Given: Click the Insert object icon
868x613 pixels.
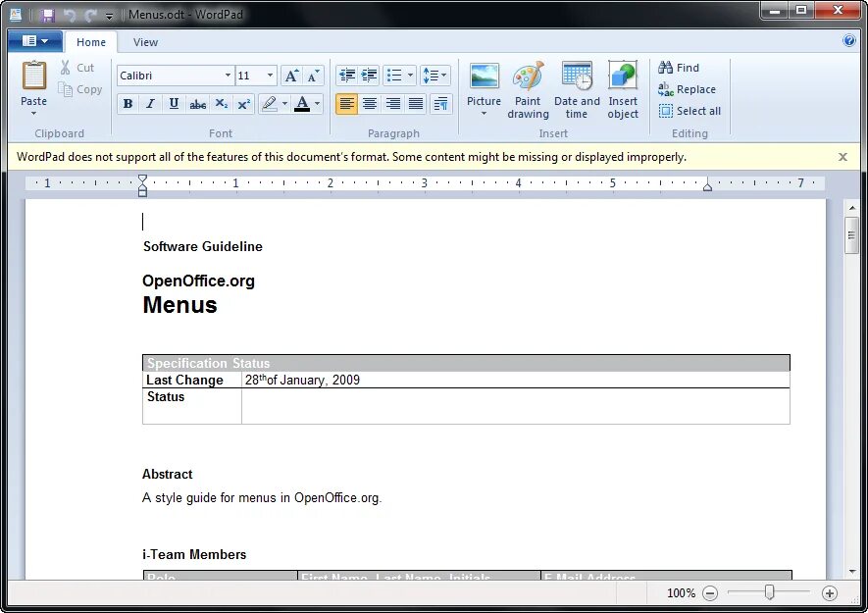Looking at the screenshot, I should pyautogui.click(x=623, y=88).
